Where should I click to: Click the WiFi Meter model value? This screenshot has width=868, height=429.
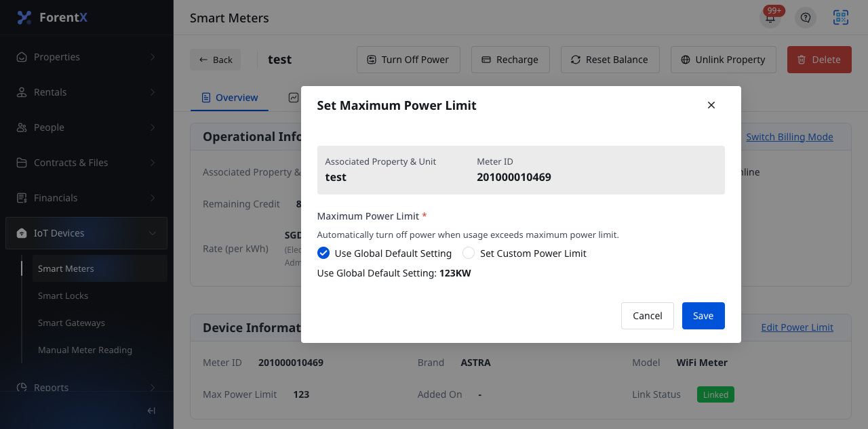(x=702, y=363)
